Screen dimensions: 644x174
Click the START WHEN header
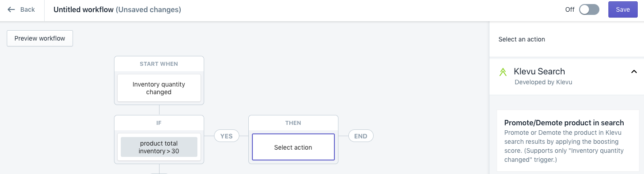point(159,64)
